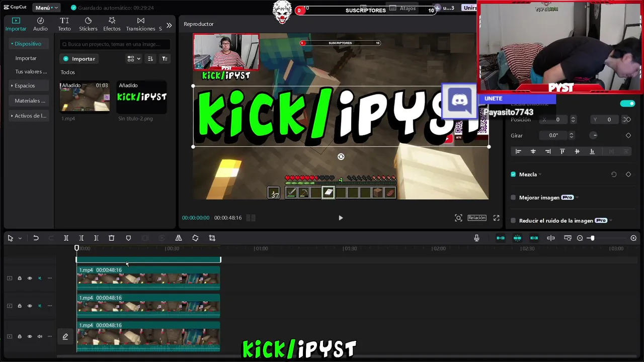Open timeline cover preview settings icon
Screen dimensions: 644x362
point(568,238)
